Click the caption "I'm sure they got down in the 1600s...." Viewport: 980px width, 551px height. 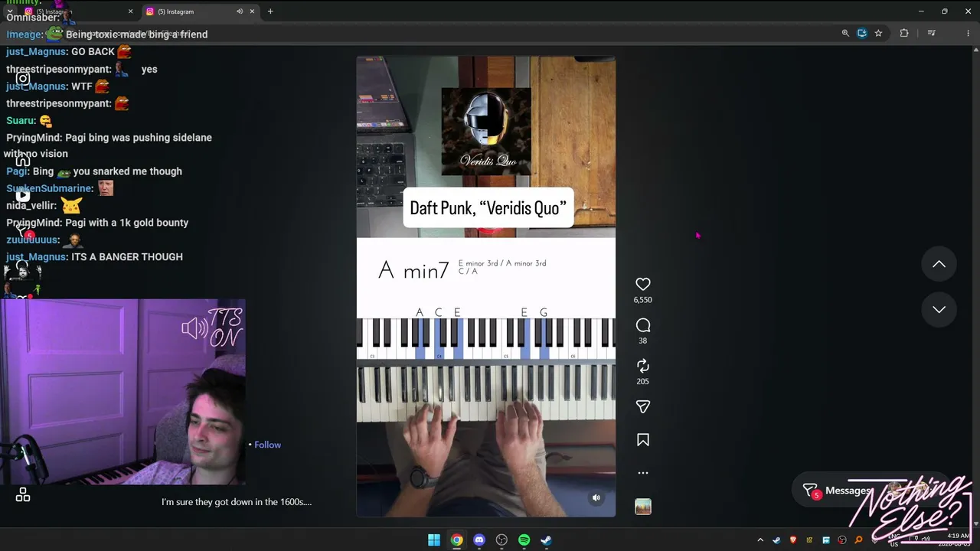237,502
